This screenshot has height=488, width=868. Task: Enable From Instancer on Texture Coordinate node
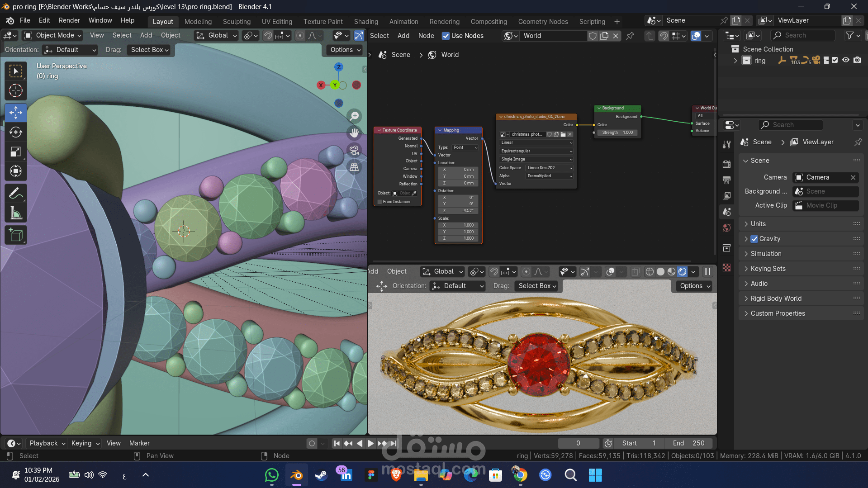point(379,202)
